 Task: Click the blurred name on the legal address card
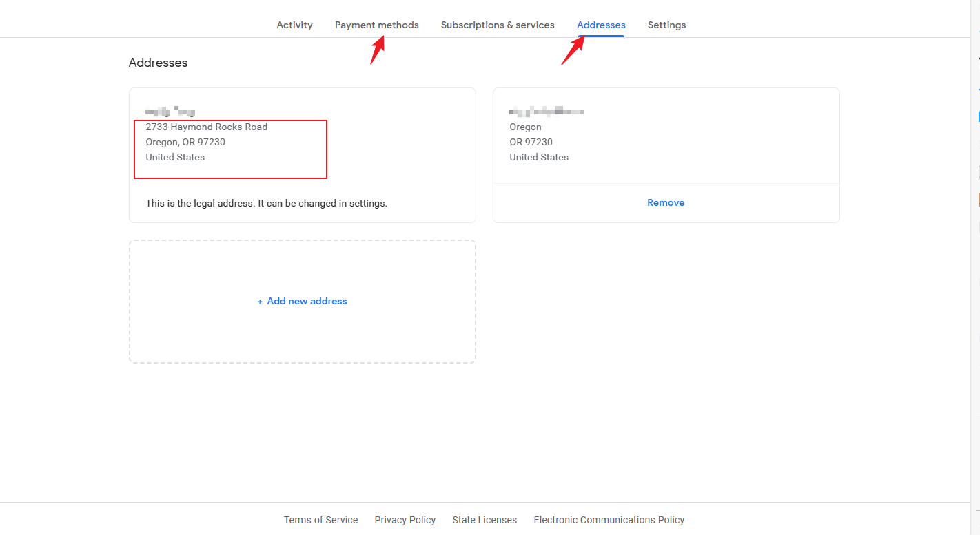[x=170, y=111]
